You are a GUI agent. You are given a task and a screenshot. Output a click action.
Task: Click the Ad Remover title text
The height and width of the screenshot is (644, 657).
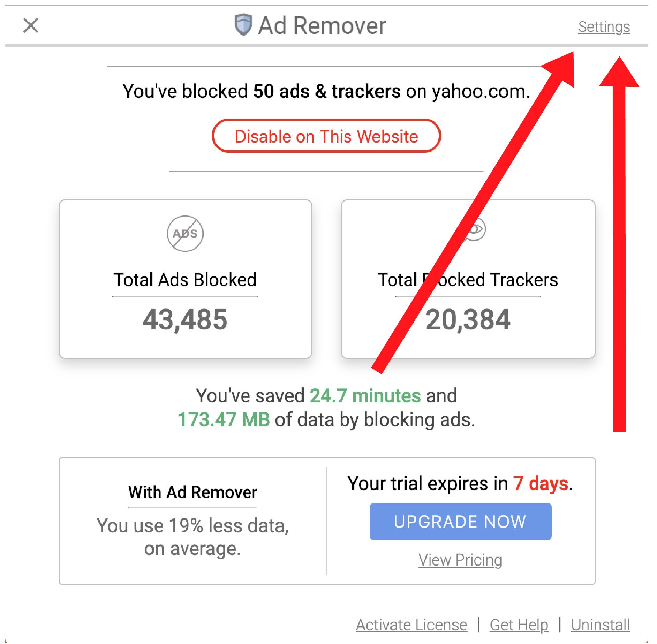point(322,26)
